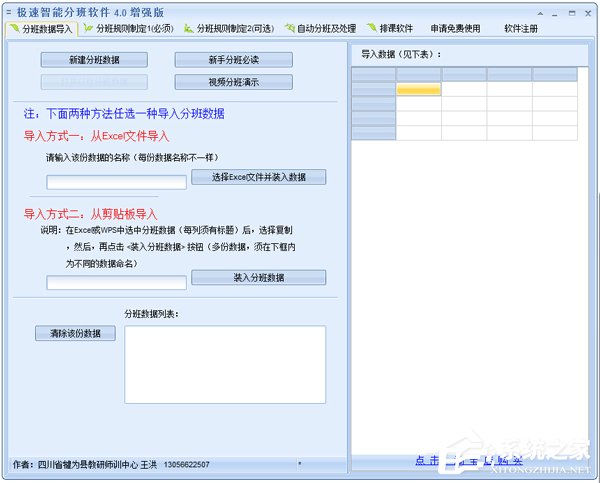Click the sprout icon beside 分班规则制定1

click(88, 28)
